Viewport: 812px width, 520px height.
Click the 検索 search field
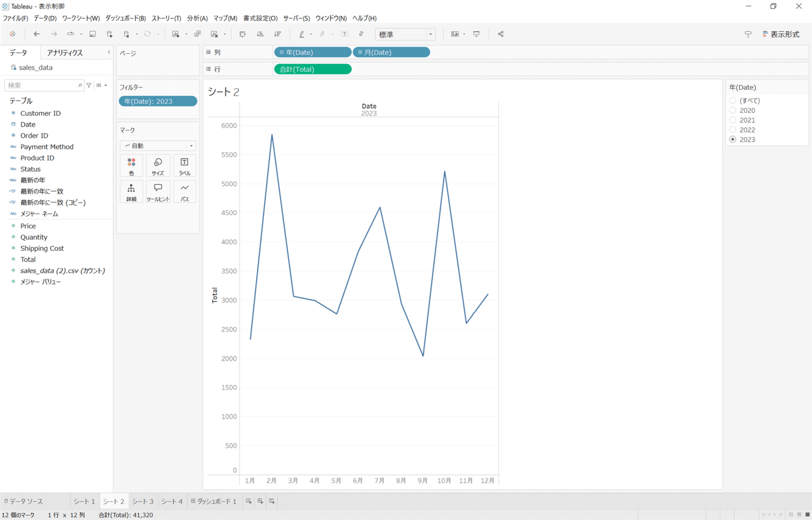[x=43, y=85]
